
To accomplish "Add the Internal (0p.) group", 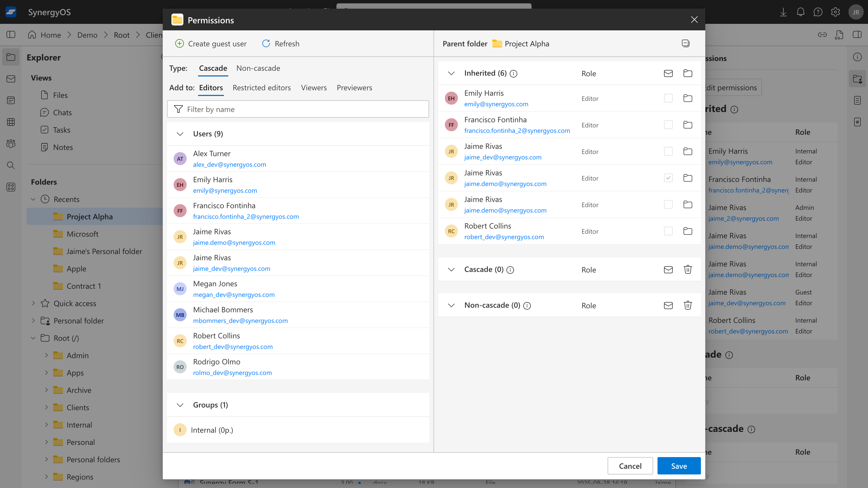I will (x=298, y=430).
